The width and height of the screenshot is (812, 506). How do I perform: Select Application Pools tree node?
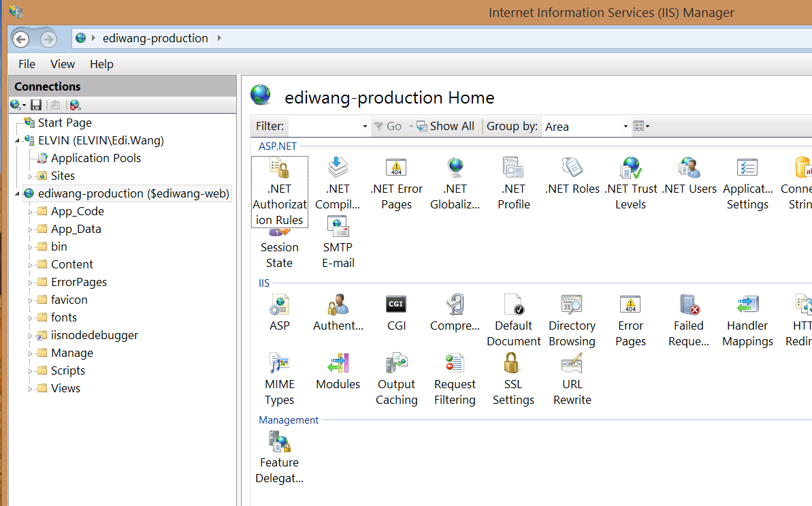pyautogui.click(x=96, y=158)
